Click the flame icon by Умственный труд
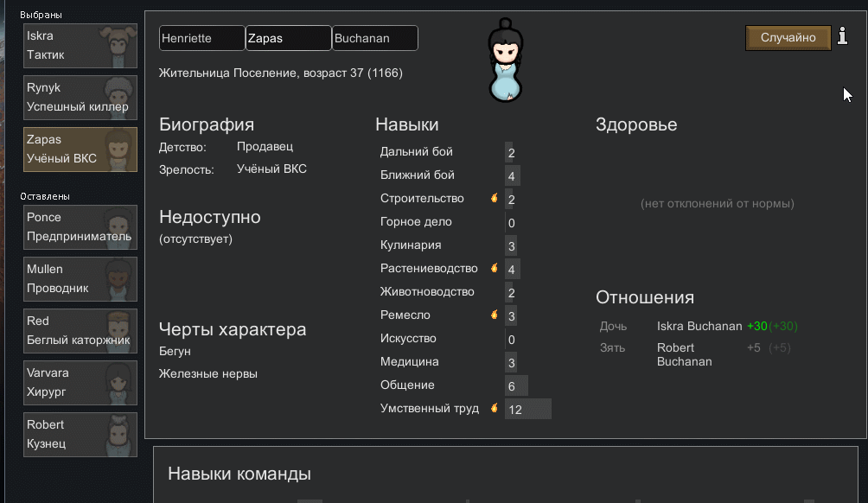Screen dimensions: 868x503 click(495, 409)
